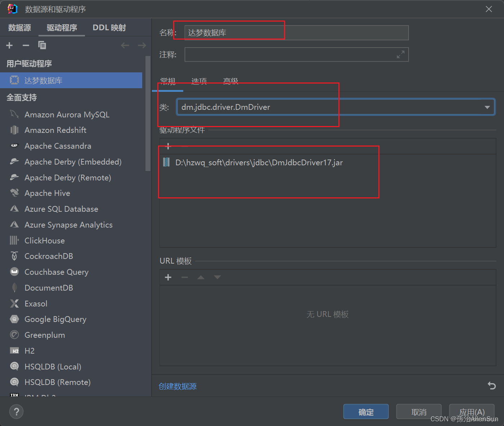Open the 常规 settings tab
Viewport: 504px width, 426px height.
pos(168,81)
